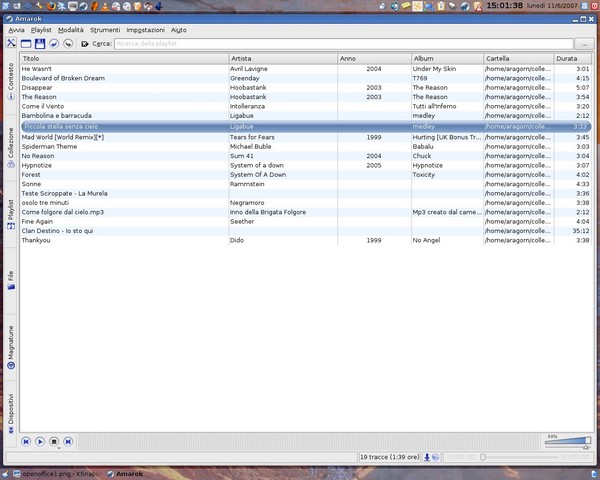Start playback with the play button

pyautogui.click(x=40, y=441)
